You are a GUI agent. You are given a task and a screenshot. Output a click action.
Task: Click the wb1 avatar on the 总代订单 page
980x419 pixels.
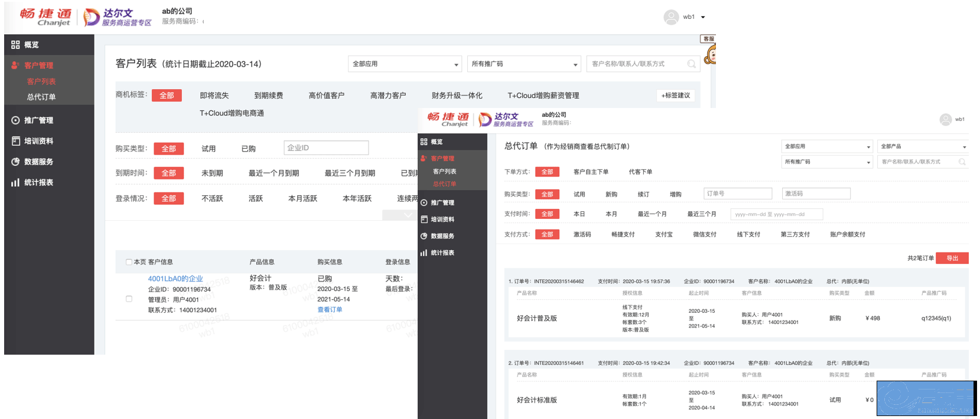946,120
